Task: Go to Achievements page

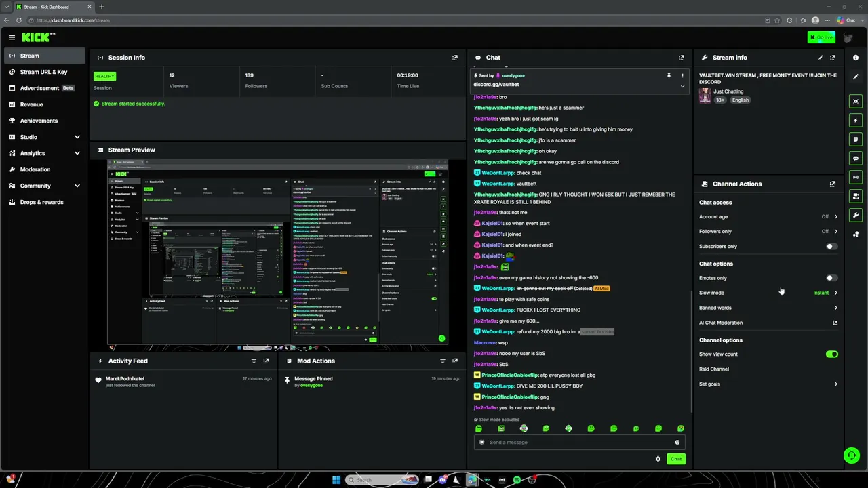Action: (x=45, y=121)
